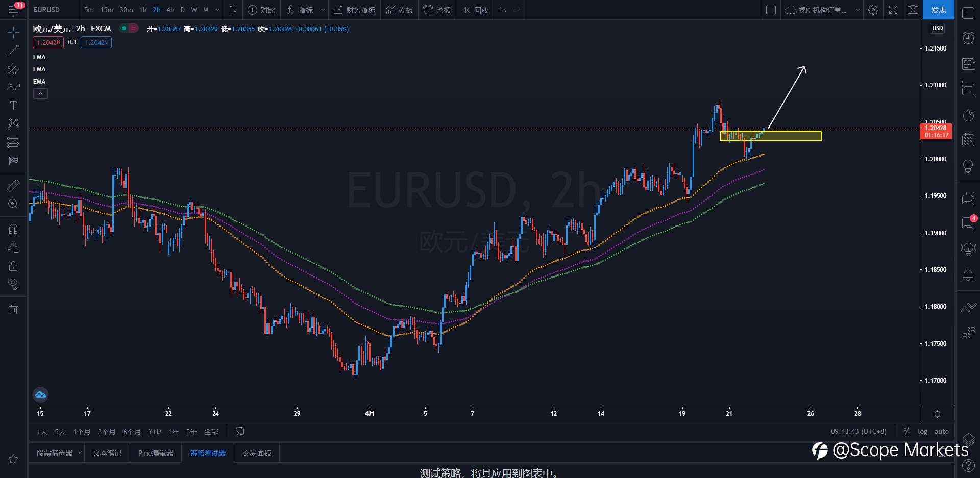Open chart settings gear icon
This screenshot has width=980, height=478.
coord(873,10)
